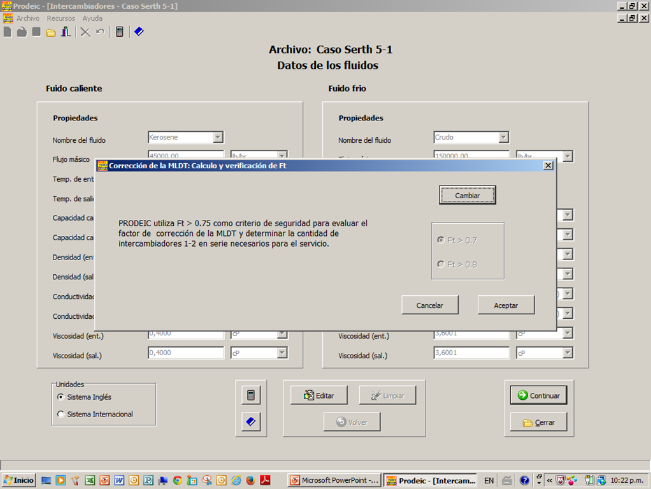
Task: Expand the hidden tray icons chevron
Action: [x=549, y=480]
